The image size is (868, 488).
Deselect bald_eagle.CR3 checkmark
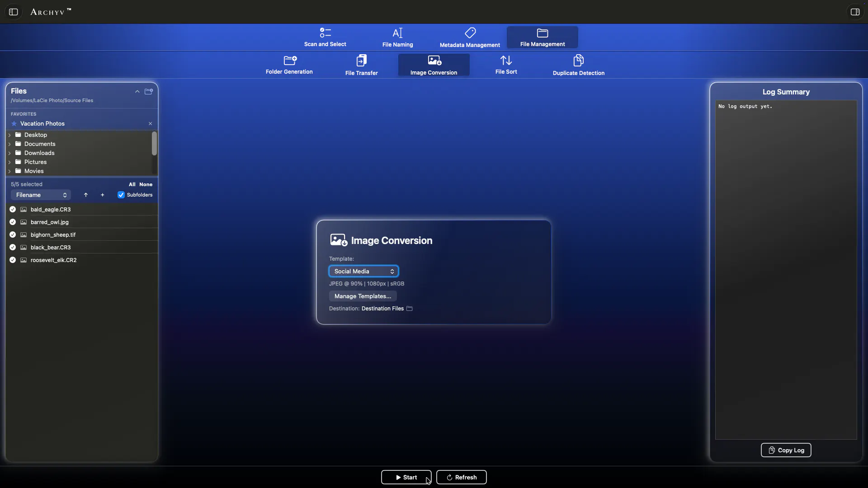point(13,210)
